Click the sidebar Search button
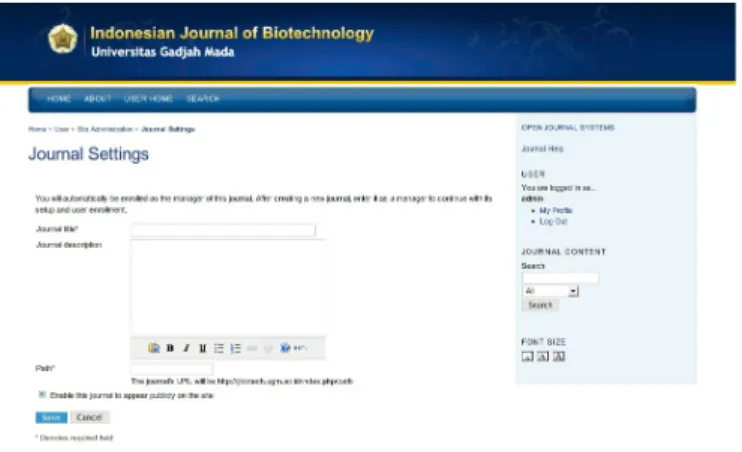This screenshot has width=742, height=452. coord(540,305)
